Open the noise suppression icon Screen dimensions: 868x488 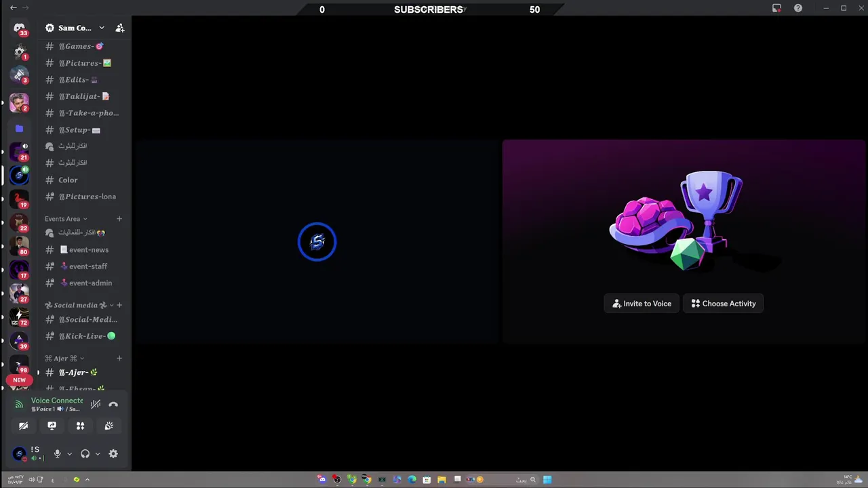coord(96,405)
